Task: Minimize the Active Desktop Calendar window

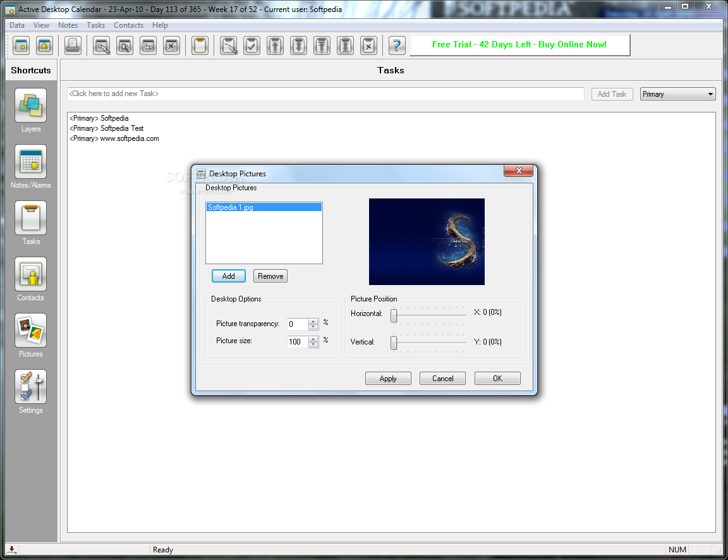Action: tap(667, 6)
